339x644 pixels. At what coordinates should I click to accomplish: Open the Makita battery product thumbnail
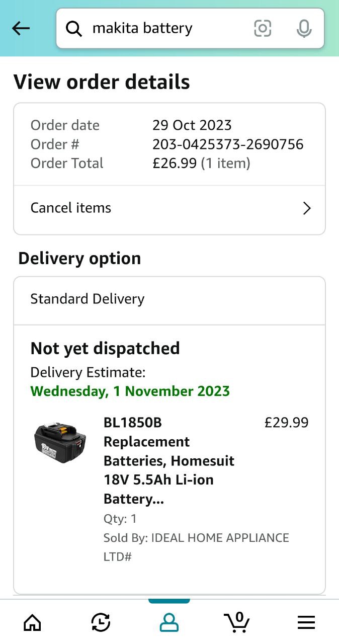pyautogui.click(x=60, y=443)
